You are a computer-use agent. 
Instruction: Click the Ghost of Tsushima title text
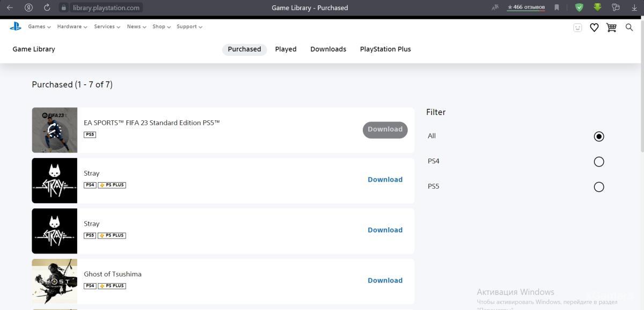click(x=113, y=274)
